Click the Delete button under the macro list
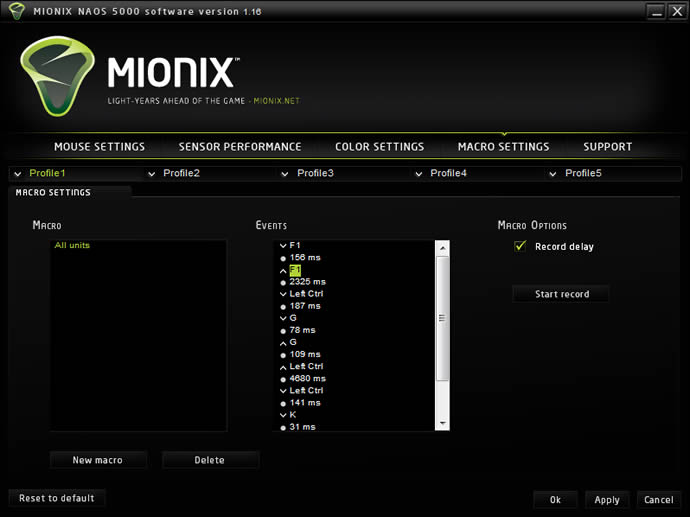Image resolution: width=690 pixels, height=517 pixels. 210,460
